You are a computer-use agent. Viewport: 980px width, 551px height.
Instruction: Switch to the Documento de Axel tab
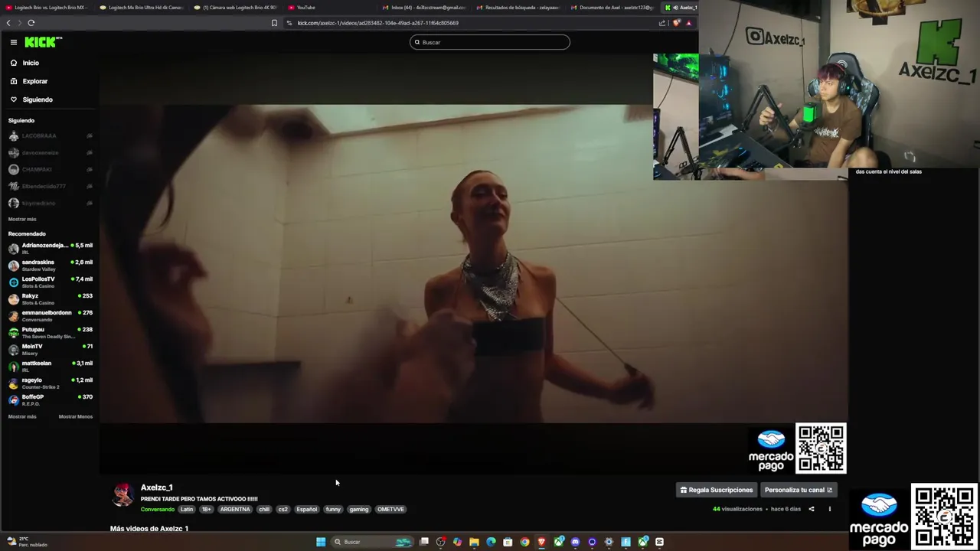(x=612, y=8)
